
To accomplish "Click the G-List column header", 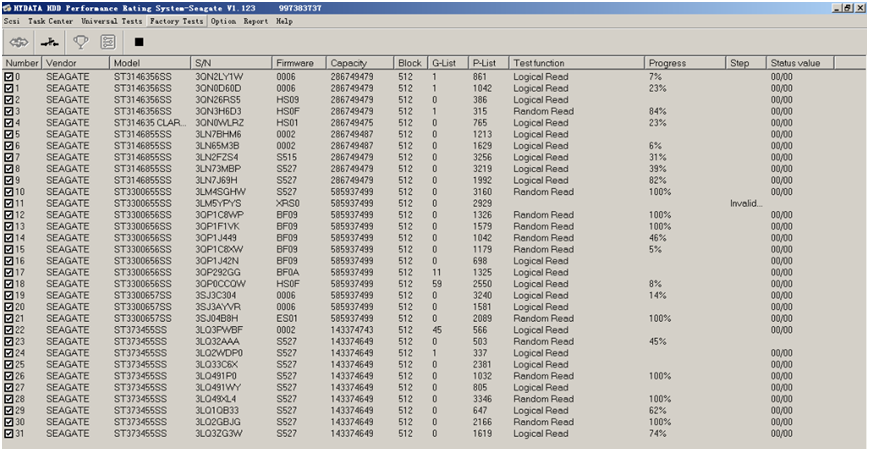I will [448, 63].
